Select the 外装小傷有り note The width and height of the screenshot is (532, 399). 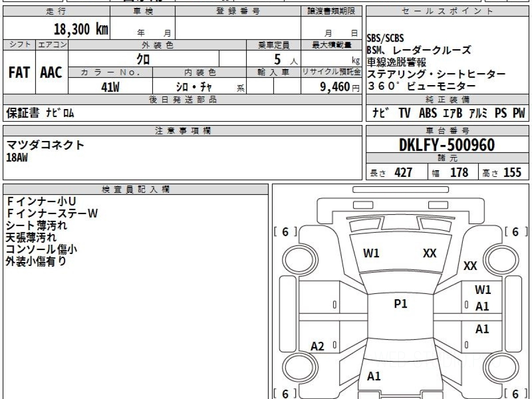36,262
